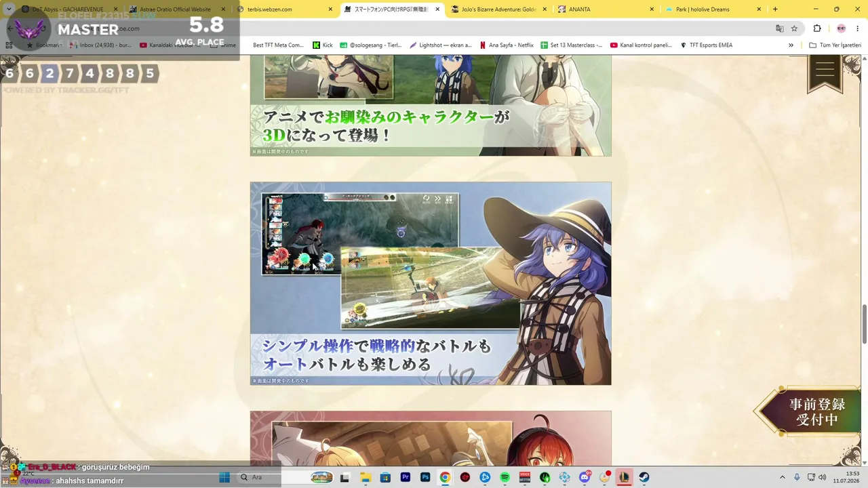
Task: Open the Lightshot bookmark
Action: pyautogui.click(x=441, y=45)
